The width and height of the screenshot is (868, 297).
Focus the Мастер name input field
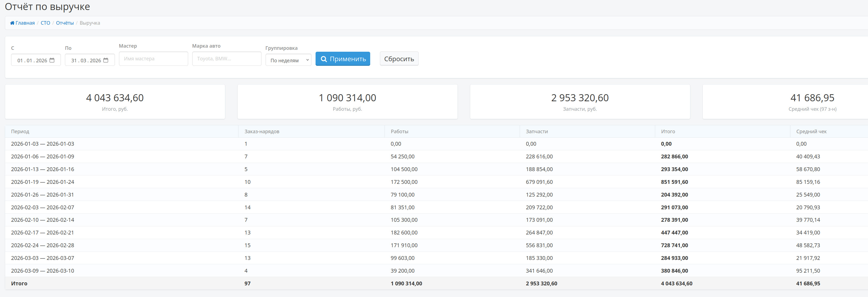click(x=153, y=59)
